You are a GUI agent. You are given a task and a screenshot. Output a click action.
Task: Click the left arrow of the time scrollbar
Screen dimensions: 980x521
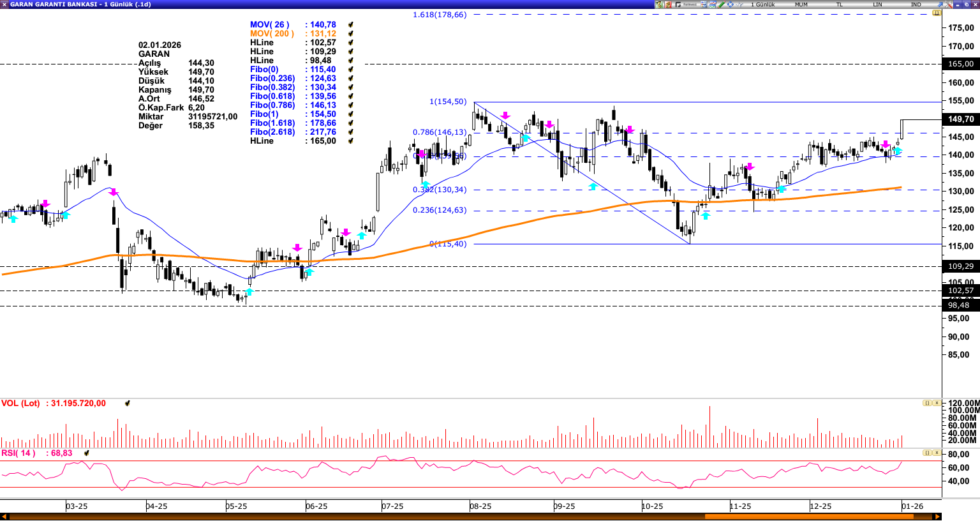[x=4, y=517]
